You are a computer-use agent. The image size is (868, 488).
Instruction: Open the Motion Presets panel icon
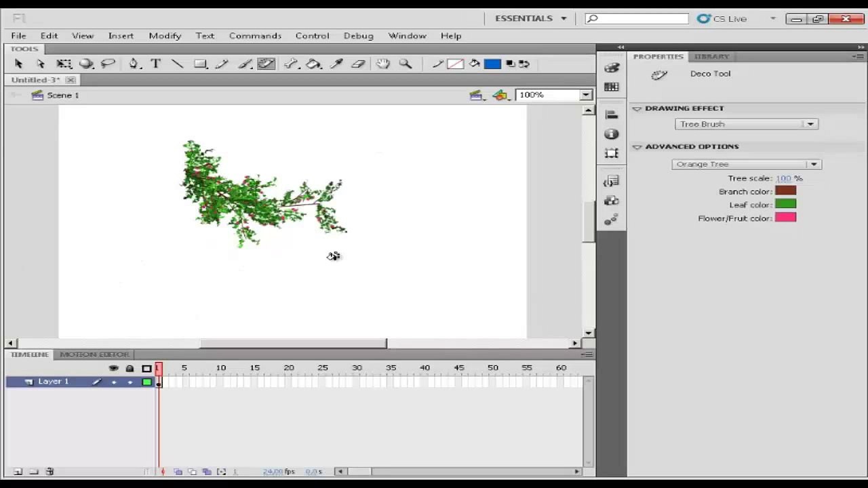tap(611, 219)
